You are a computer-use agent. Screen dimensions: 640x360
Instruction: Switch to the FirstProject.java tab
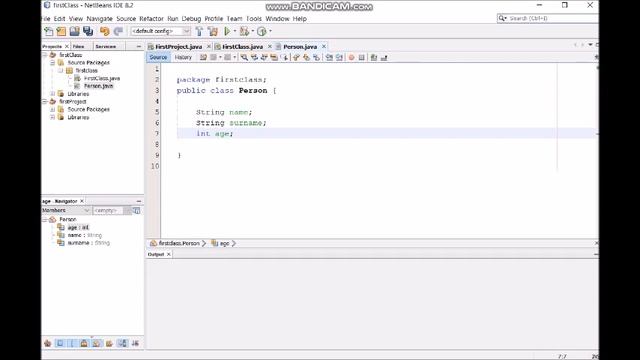click(178, 47)
